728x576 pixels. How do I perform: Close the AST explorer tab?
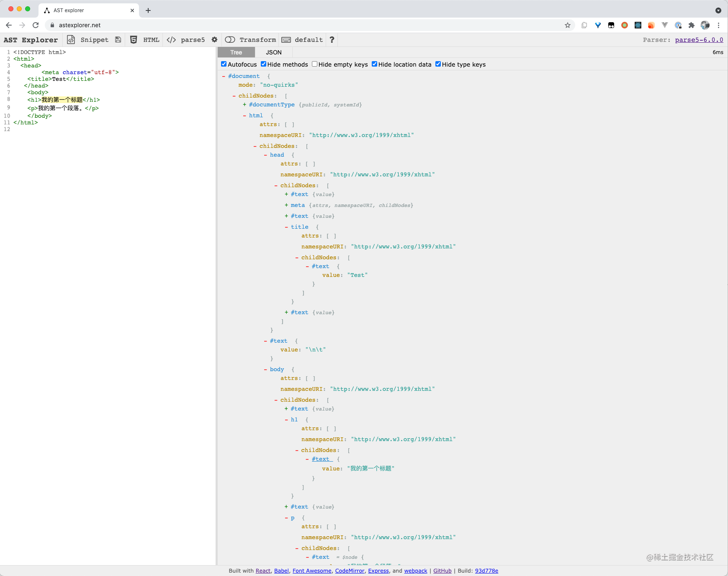[132, 10]
